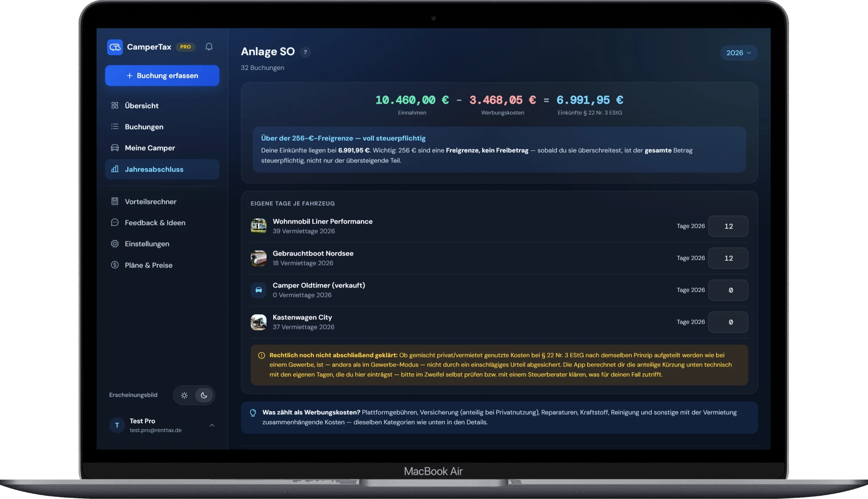The height and width of the screenshot is (499, 868).
Task: Click the Werbungskosten amount 3.468,05 €
Action: coord(503,100)
